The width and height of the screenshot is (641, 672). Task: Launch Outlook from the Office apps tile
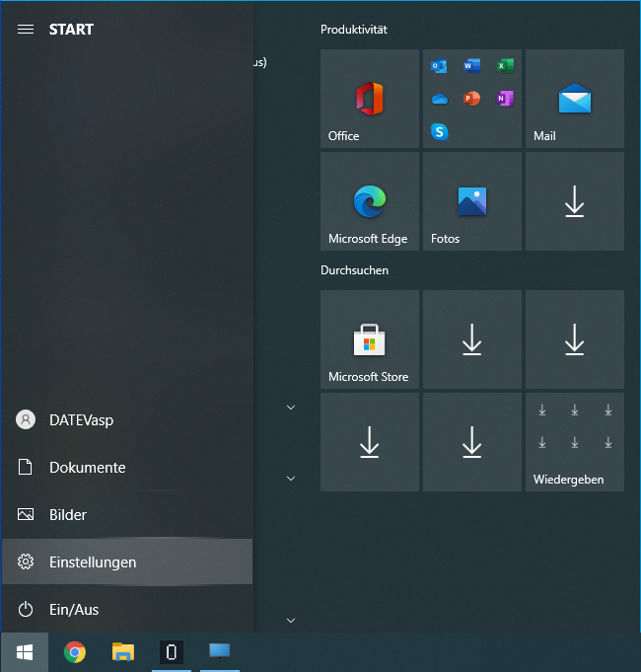click(x=439, y=65)
